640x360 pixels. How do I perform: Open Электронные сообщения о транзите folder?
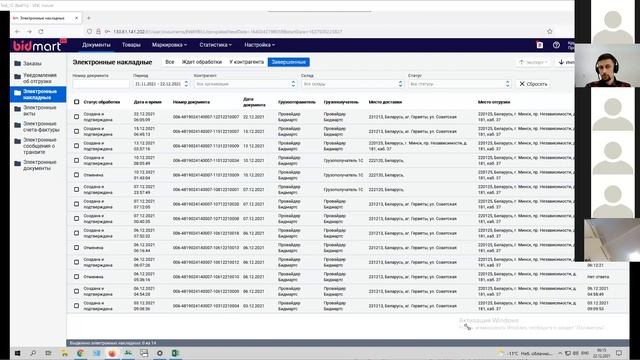pyautogui.click(x=36, y=146)
